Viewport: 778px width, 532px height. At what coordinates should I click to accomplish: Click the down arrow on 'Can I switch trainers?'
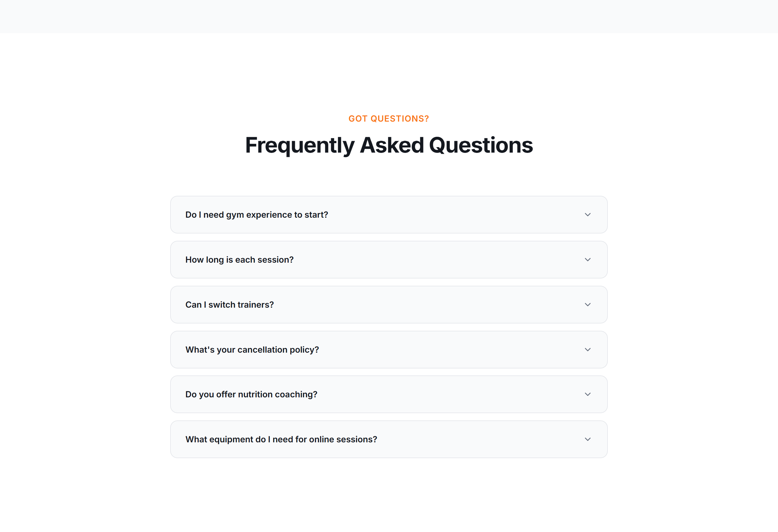pos(587,304)
